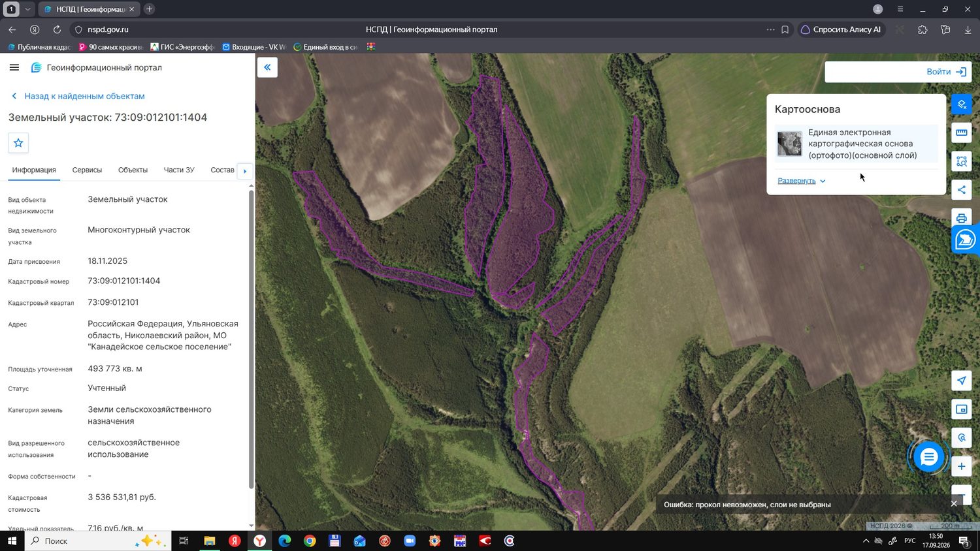
Task: Open the Части ЗУ tab
Action: click(179, 170)
